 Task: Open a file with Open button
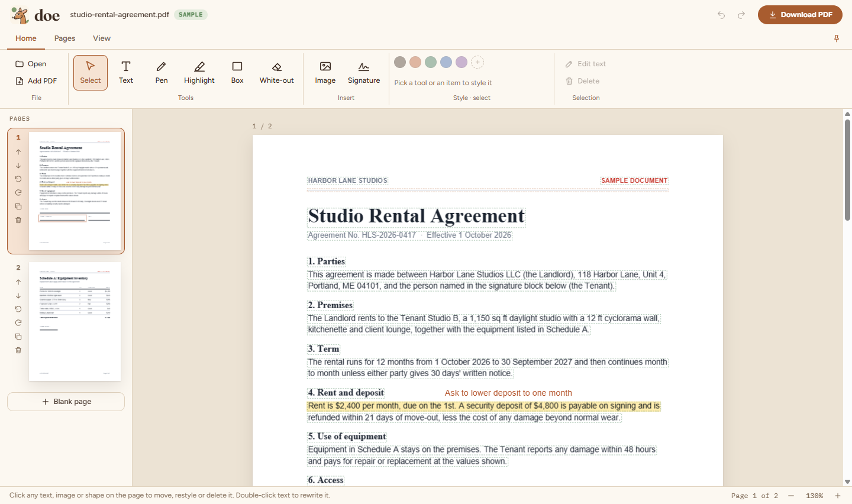pos(31,64)
